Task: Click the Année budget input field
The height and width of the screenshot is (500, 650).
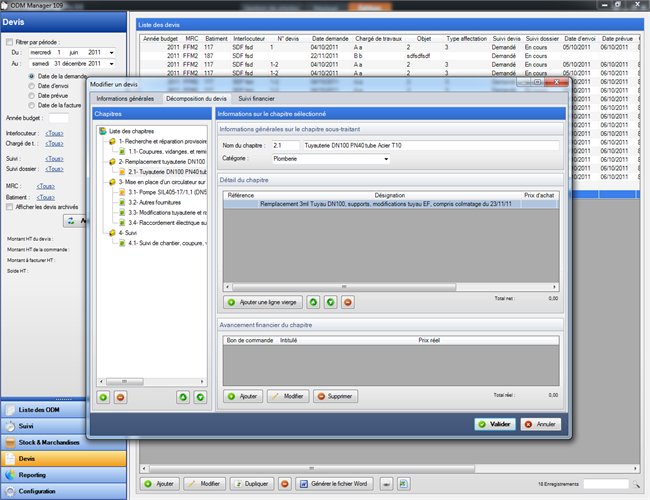Action: pyautogui.click(x=59, y=117)
